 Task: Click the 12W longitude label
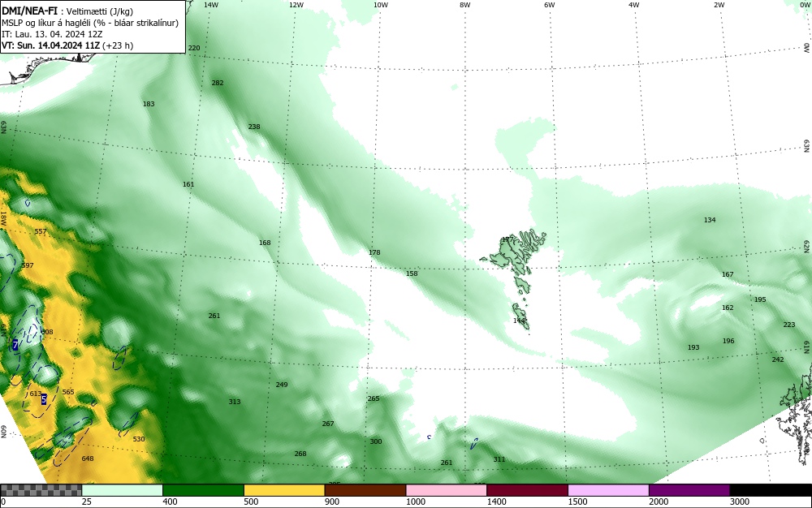(x=296, y=5)
